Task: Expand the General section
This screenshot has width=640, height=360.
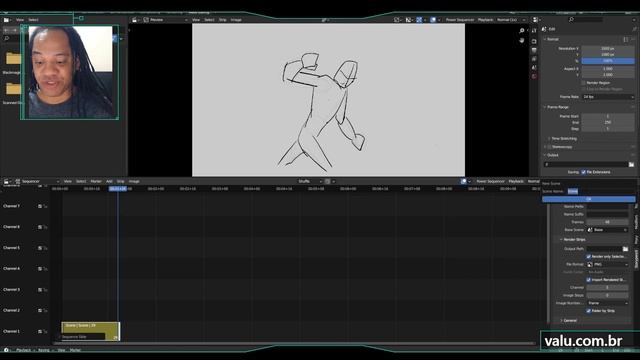Action: pyautogui.click(x=569, y=320)
